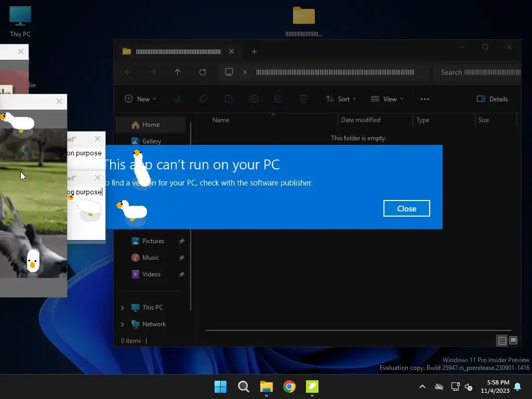Open the clock and date flyout
The height and width of the screenshot is (399, 532).
[495, 387]
